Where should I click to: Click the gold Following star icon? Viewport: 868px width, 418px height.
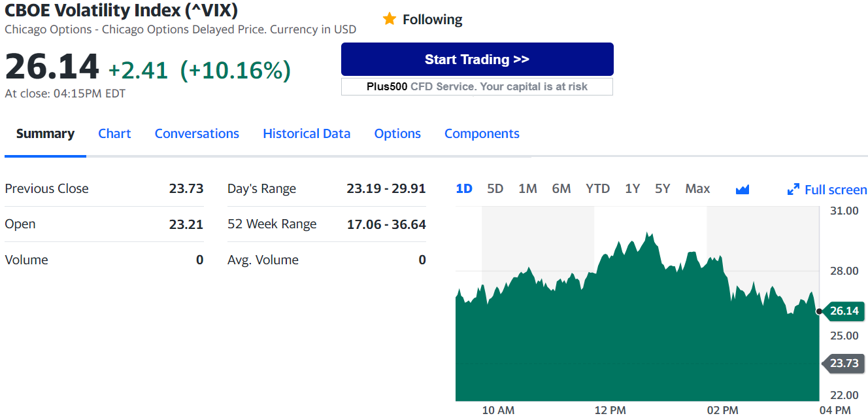pos(390,19)
